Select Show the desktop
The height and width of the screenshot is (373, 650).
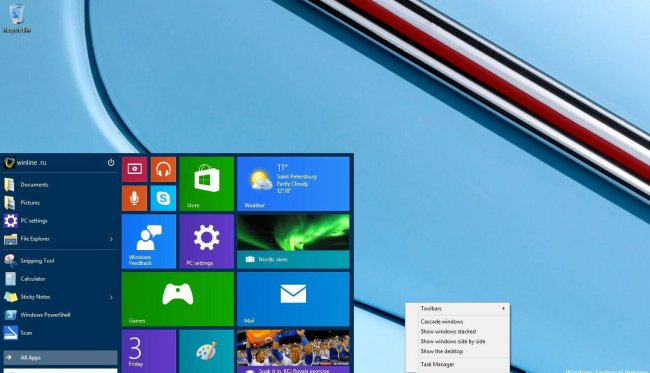(x=458, y=351)
